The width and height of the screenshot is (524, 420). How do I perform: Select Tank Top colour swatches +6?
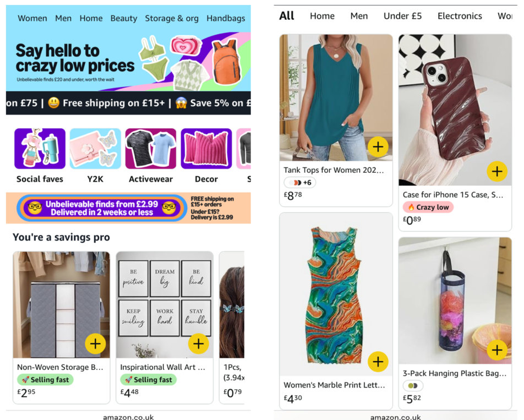pyautogui.click(x=300, y=182)
